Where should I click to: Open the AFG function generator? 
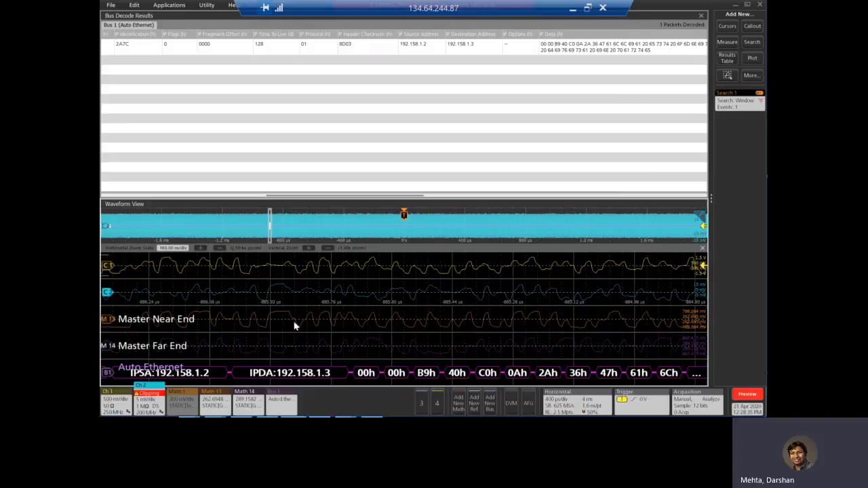coord(528,403)
